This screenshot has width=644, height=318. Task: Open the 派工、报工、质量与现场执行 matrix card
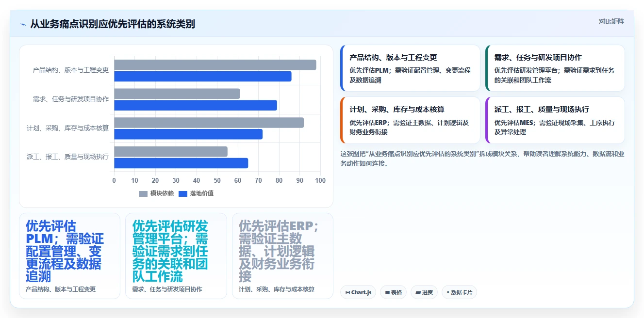[555, 120]
